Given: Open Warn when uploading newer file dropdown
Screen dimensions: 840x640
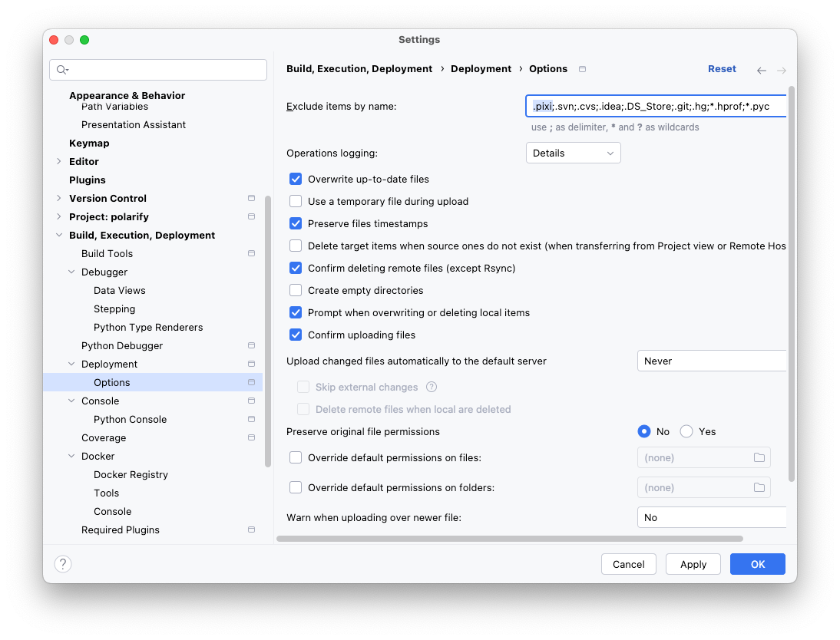Looking at the screenshot, I should 712,517.
